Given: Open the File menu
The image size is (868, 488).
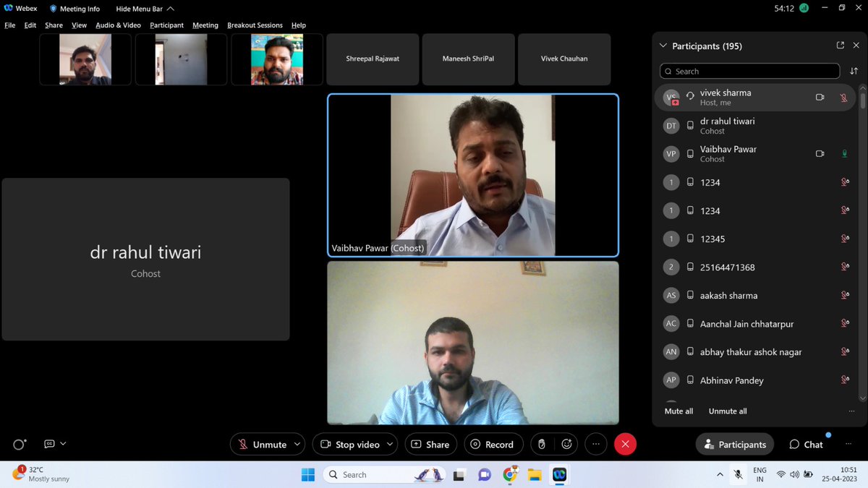Looking at the screenshot, I should [x=10, y=25].
